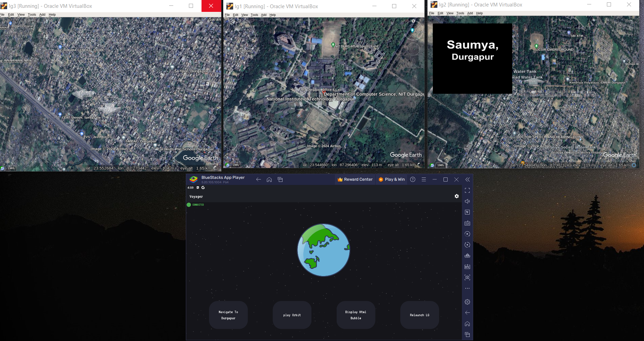Click 'Department of Computer Science, NIT Durgapur' label
The image size is (644, 341).
[374, 94]
